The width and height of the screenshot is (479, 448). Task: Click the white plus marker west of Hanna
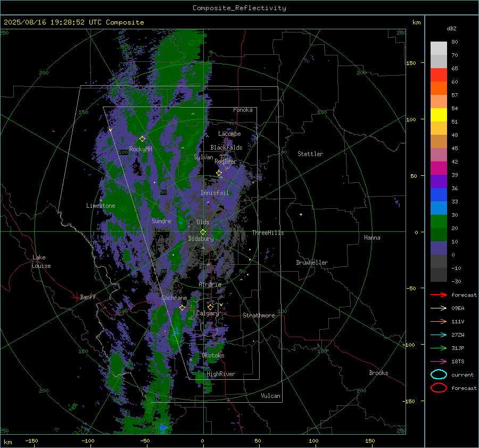[301, 214]
